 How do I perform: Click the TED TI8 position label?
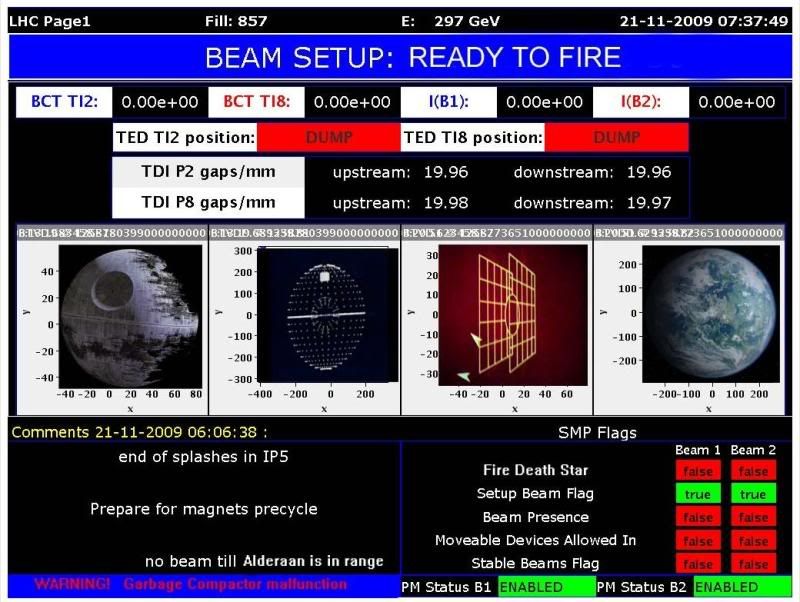tap(473, 137)
